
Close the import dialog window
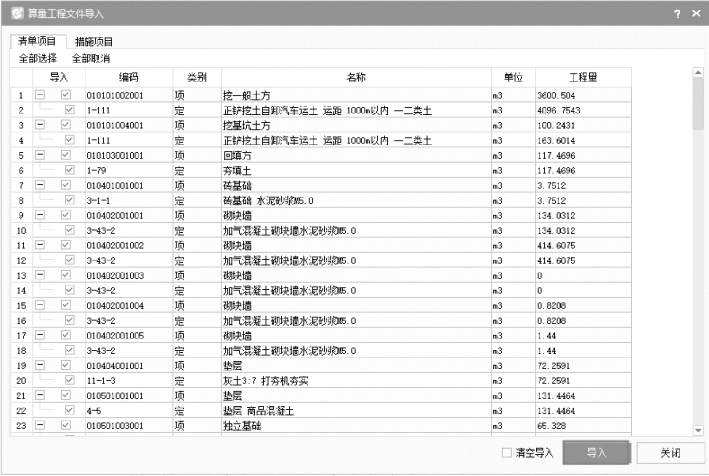[x=696, y=14]
